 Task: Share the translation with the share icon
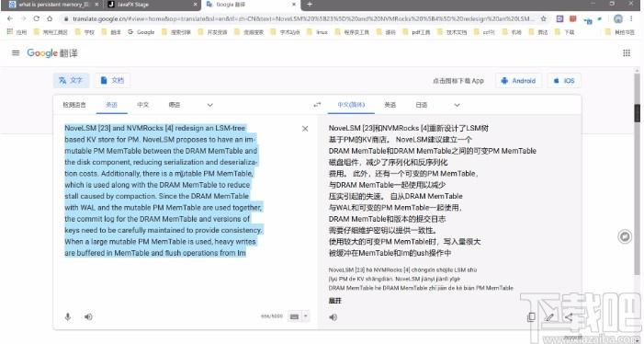pos(569,317)
